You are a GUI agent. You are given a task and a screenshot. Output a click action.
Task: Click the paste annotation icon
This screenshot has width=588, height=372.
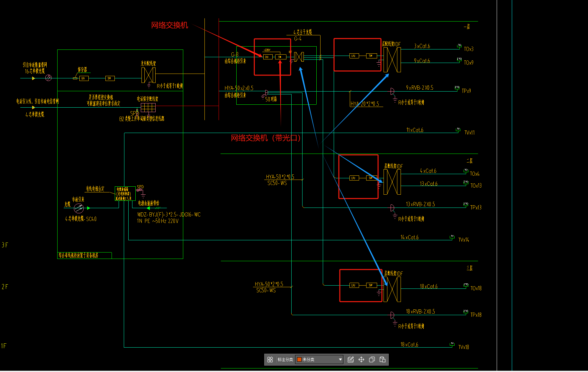pos(383,359)
